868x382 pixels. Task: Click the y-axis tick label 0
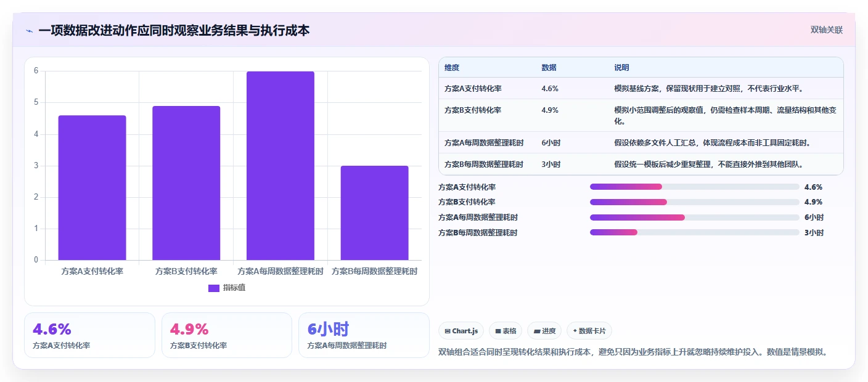(x=36, y=260)
